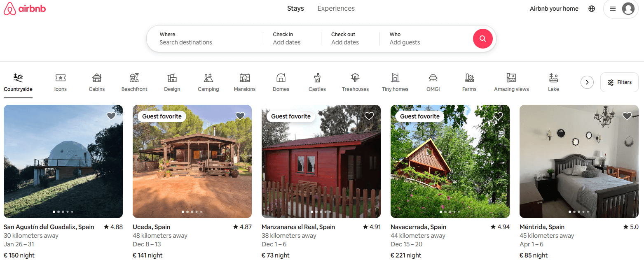Click the Airbnb your home link

pos(554,8)
